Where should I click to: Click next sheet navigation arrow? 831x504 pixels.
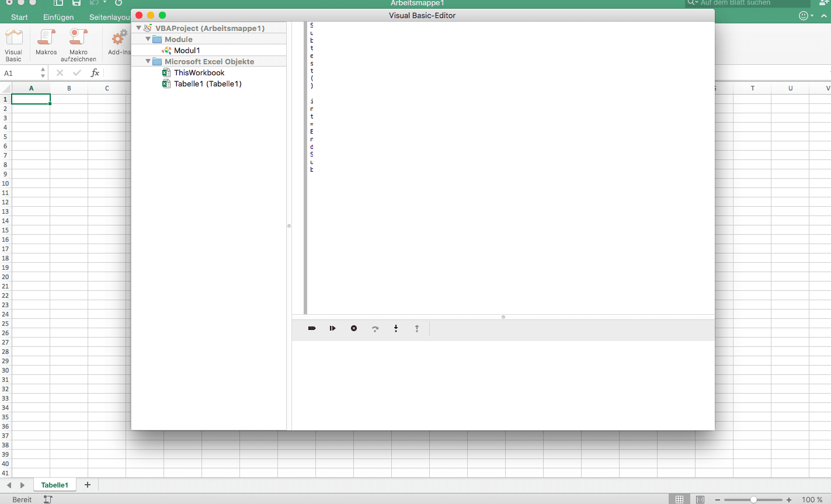pyautogui.click(x=23, y=485)
